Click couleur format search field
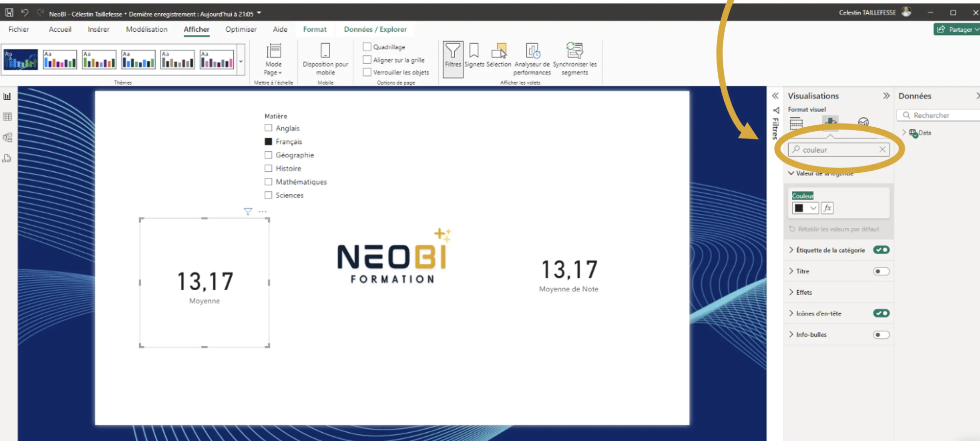 point(839,150)
